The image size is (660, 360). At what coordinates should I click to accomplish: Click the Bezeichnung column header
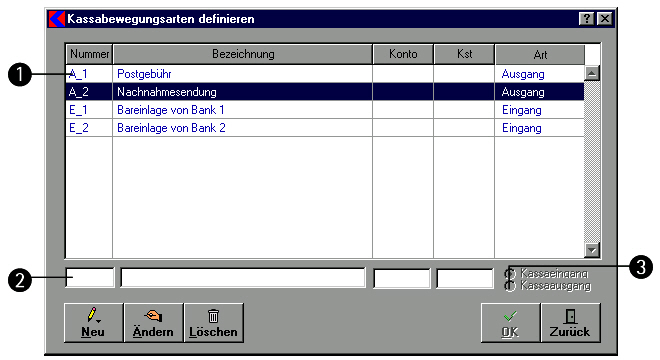tap(243, 54)
